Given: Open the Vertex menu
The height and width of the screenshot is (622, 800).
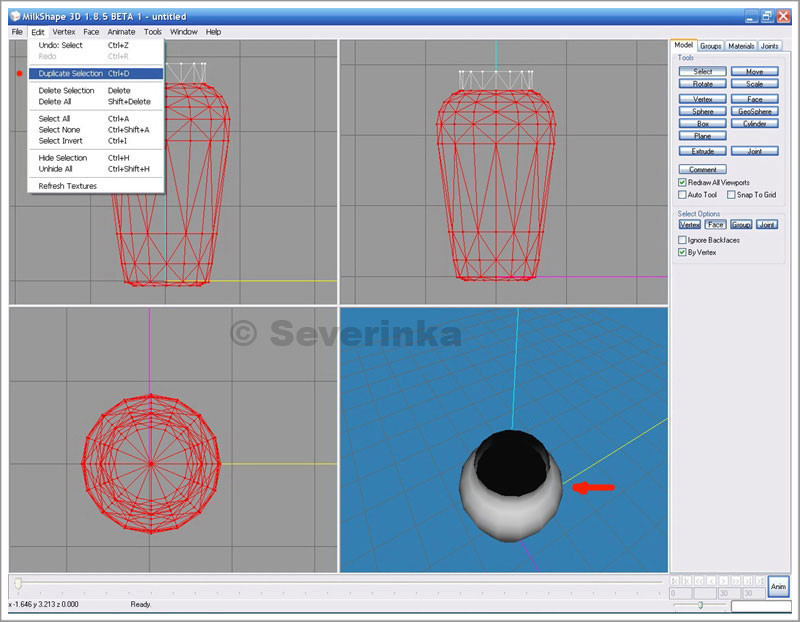Looking at the screenshot, I should (64, 32).
